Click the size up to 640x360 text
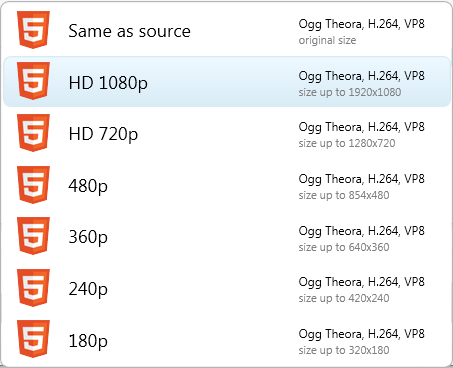453x368 pixels. pos(344,247)
